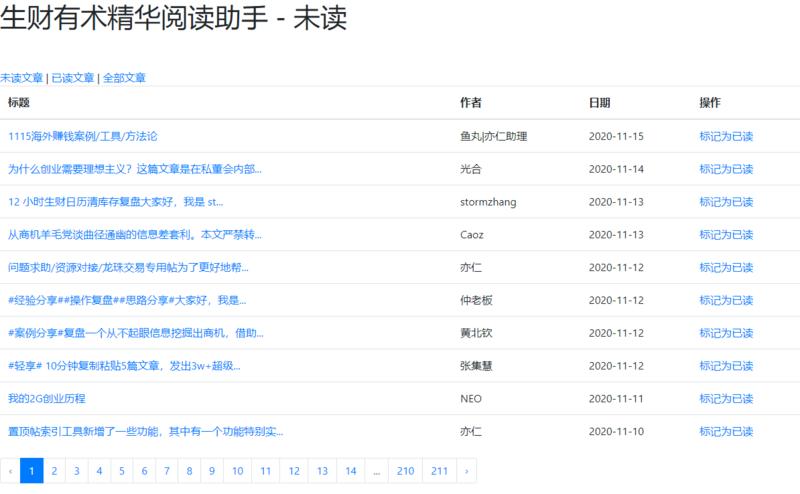
Task: Open article 问题求助/资源对接/龙珠交易专用帖
Action: (128, 267)
